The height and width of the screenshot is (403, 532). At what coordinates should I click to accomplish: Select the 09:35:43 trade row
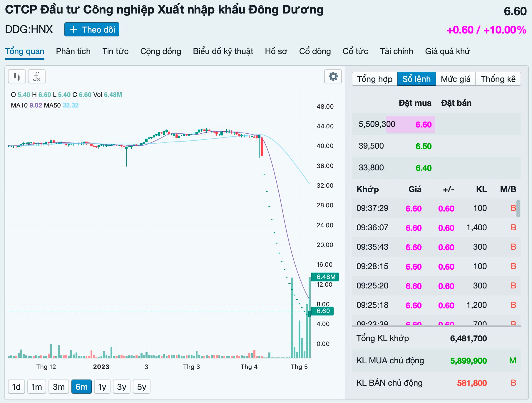436,247
